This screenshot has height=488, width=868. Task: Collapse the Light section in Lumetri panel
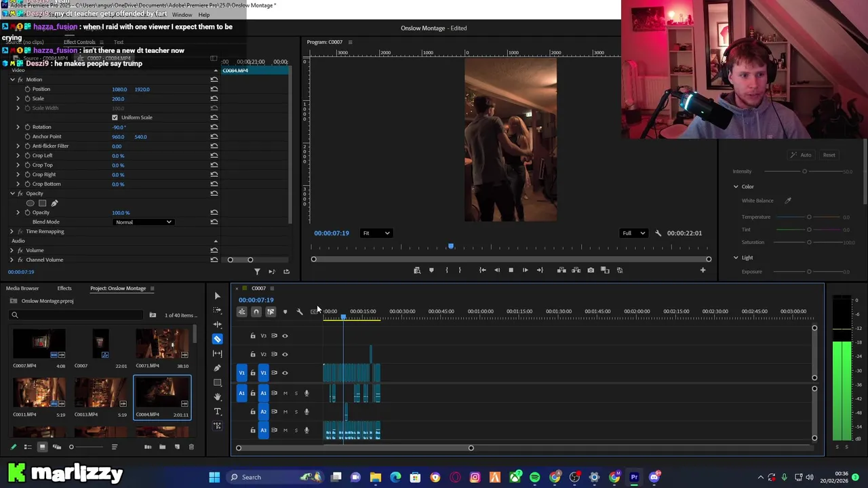(x=736, y=258)
